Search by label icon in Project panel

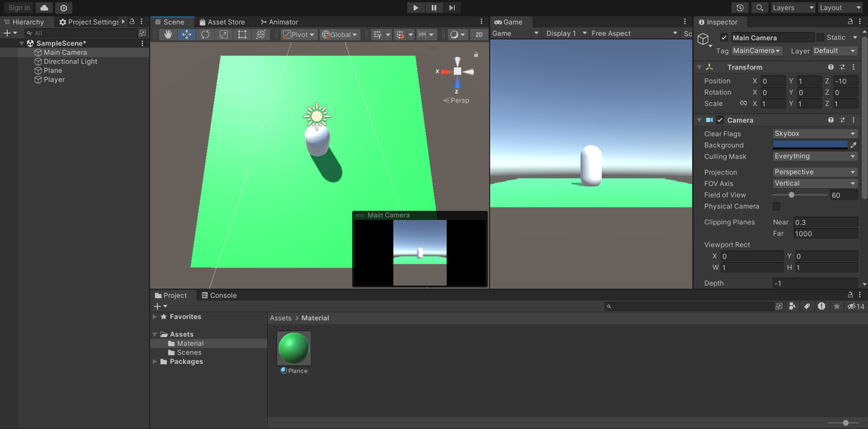pos(807,307)
